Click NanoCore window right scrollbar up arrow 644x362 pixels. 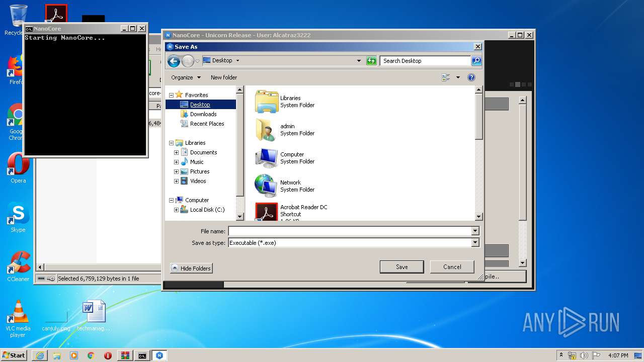tap(522, 100)
